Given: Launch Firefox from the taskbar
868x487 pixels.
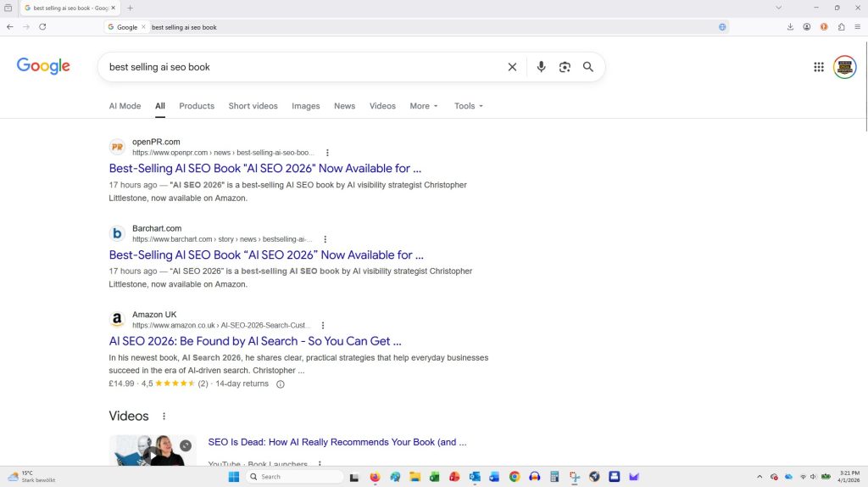Looking at the screenshot, I should point(375,477).
